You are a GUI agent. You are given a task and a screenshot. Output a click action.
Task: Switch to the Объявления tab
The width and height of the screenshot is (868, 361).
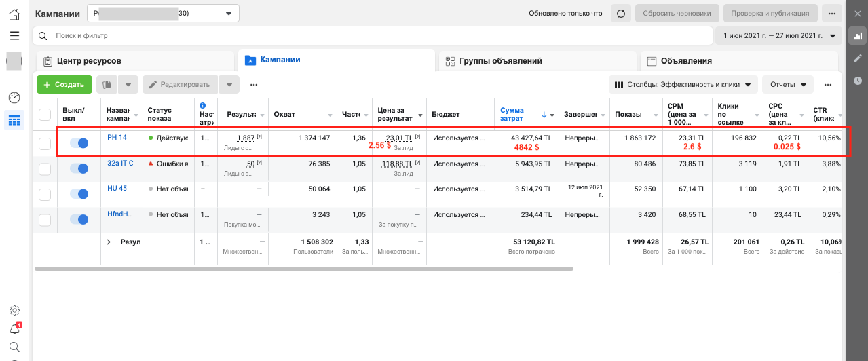tap(685, 61)
